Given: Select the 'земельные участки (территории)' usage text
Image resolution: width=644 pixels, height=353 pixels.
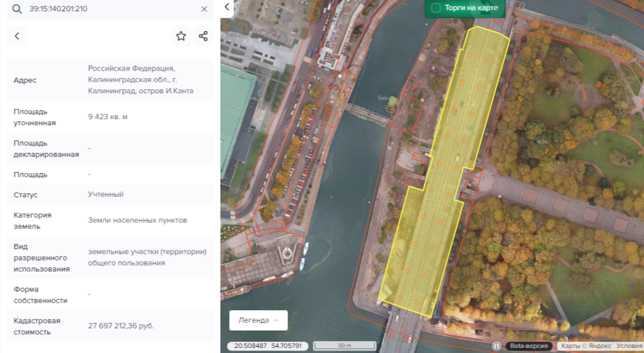Looking at the screenshot, I should (147, 252).
